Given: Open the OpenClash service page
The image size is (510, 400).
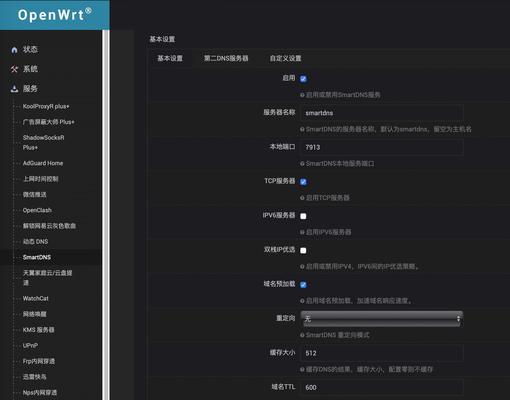Looking at the screenshot, I should click(x=37, y=210).
